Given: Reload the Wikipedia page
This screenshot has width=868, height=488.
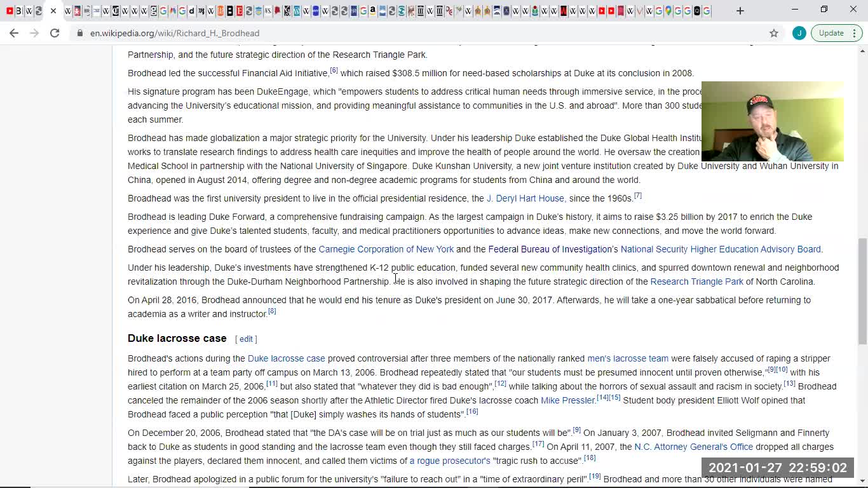Looking at the screenshot, I should pyautogui.click(x=55, y=33).
